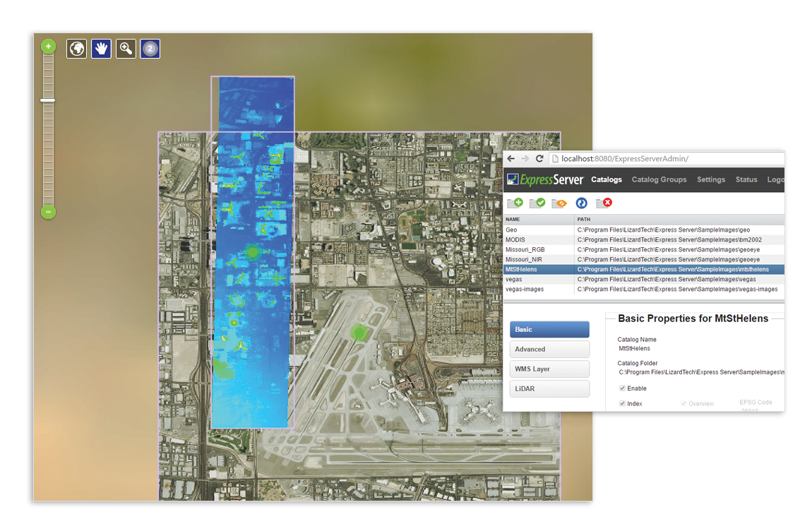Click the green minus zoom-out button
The image size is (812, 529).
[48, 211]
